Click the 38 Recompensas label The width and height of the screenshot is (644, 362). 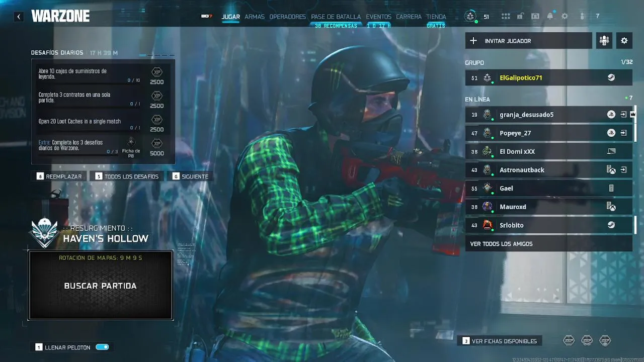[336, 26]
